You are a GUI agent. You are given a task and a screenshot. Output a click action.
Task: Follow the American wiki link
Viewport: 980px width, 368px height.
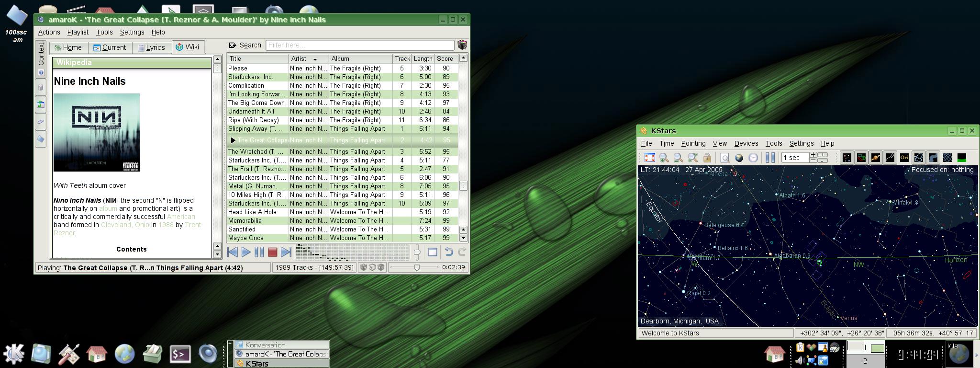pos(181,217)
